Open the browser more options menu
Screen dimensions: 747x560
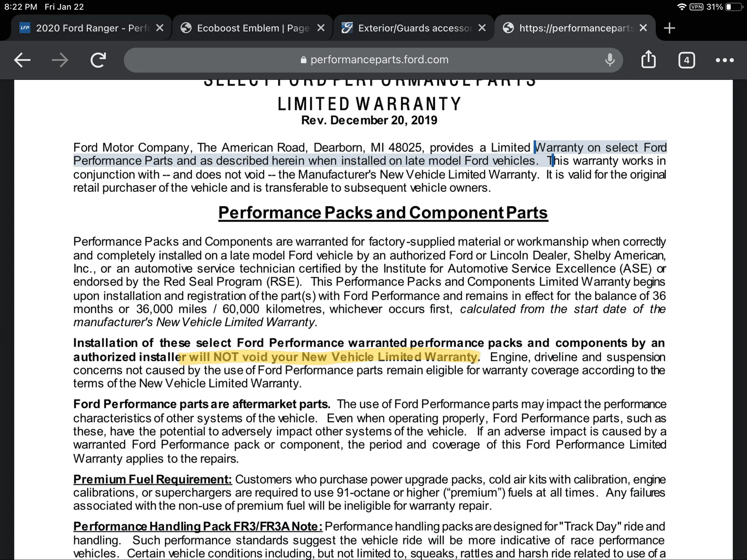click(725, 60)
